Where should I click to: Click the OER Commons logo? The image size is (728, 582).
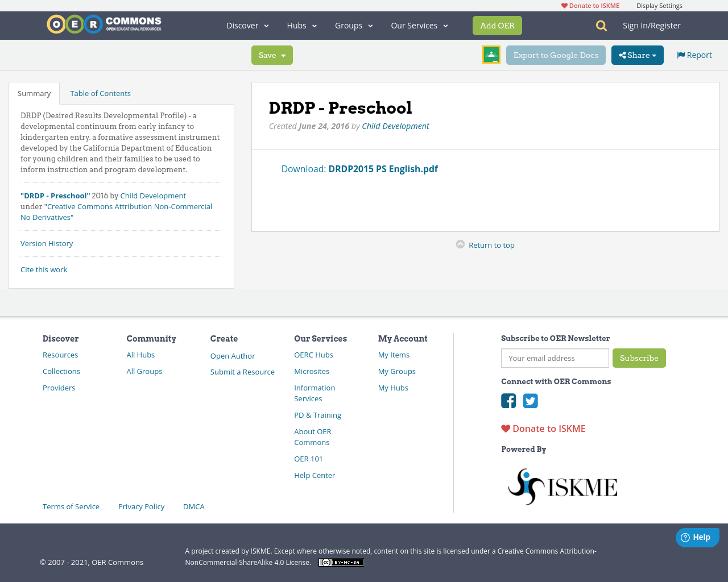(104, 24)
